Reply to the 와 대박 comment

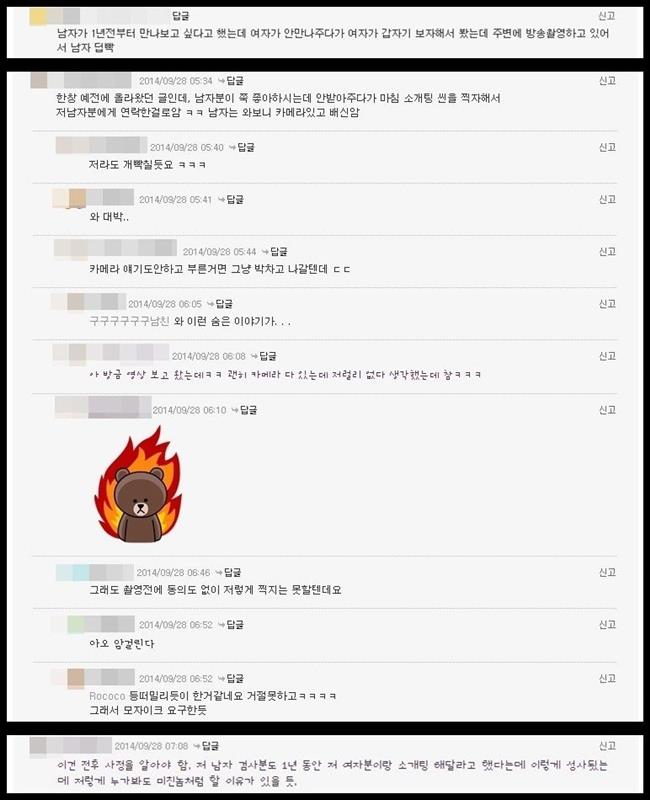pyautogui.click(x=235, y=199)
